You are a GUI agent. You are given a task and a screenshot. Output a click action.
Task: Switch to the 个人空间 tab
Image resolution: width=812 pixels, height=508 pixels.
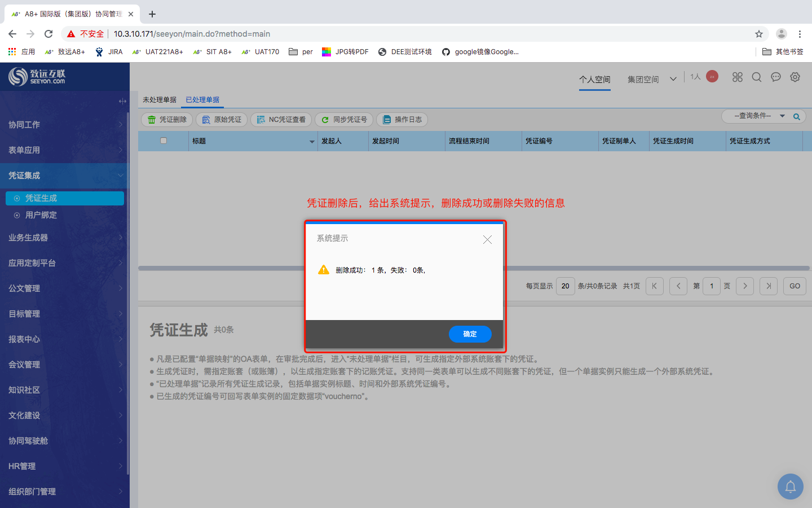[x=594, y=80]
